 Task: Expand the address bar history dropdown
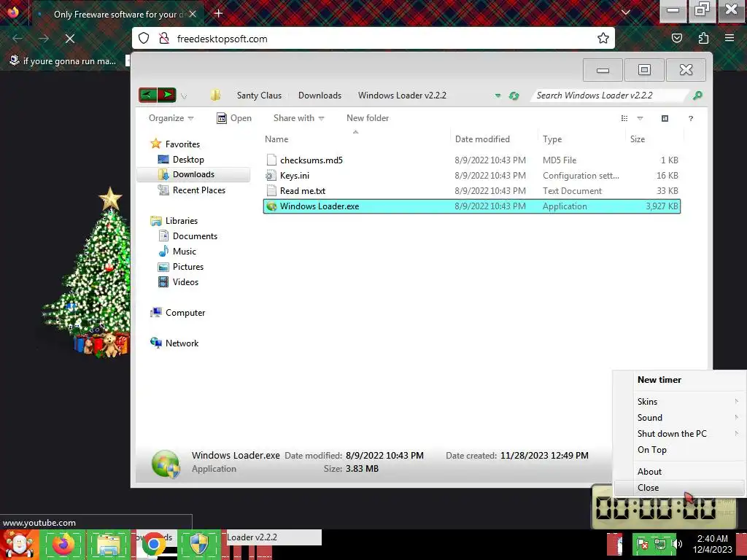pos(498,96)
